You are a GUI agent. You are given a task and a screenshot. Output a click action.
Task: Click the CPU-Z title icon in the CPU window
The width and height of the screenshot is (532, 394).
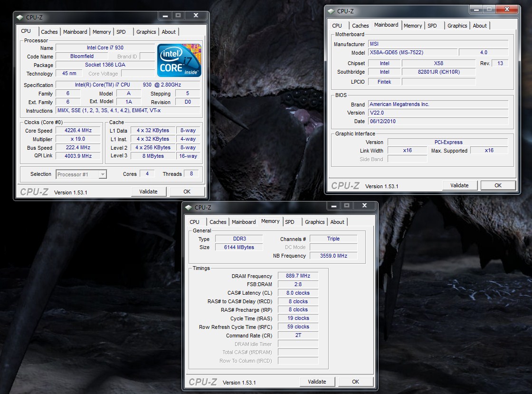pos(20,17)
